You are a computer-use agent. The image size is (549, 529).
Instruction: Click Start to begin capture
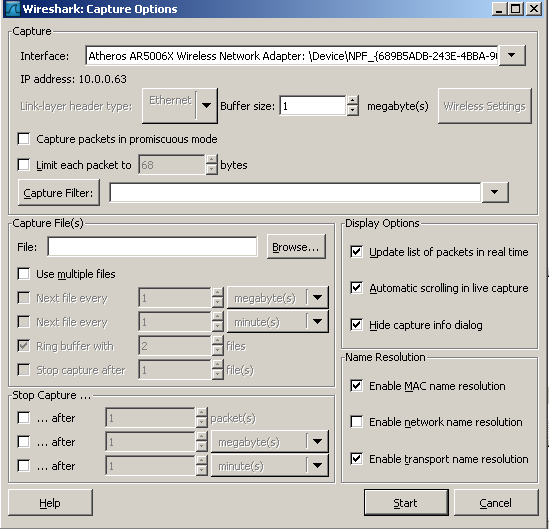406,503
